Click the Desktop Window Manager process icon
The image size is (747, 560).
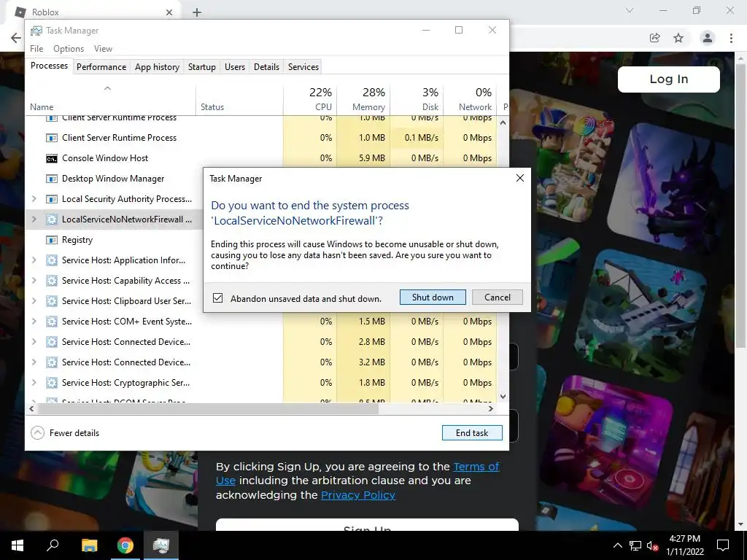pyautogui.click(x=52, y=179)
